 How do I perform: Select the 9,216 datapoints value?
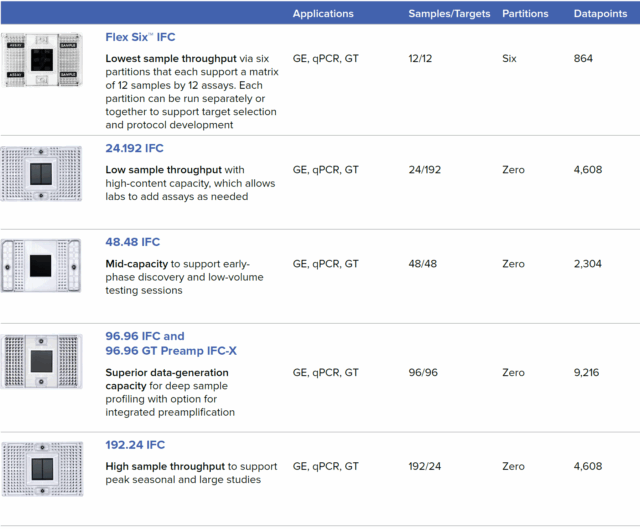point(590,373)
